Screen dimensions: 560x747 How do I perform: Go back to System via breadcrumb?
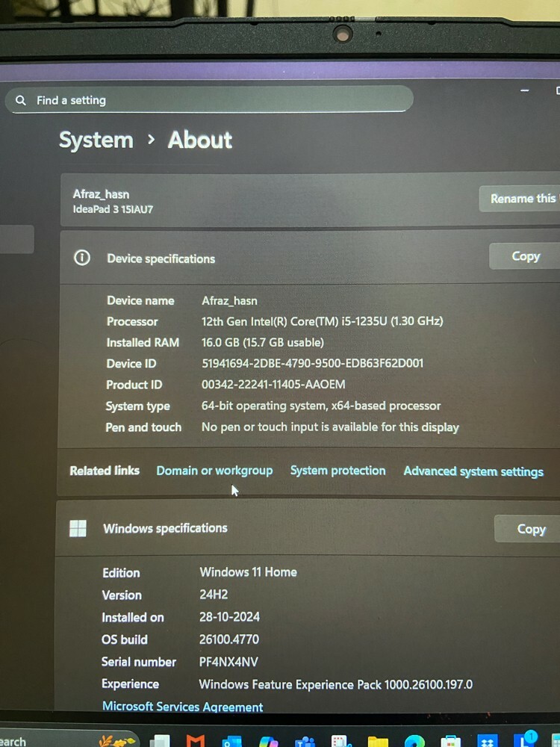(x=96, y=140)
